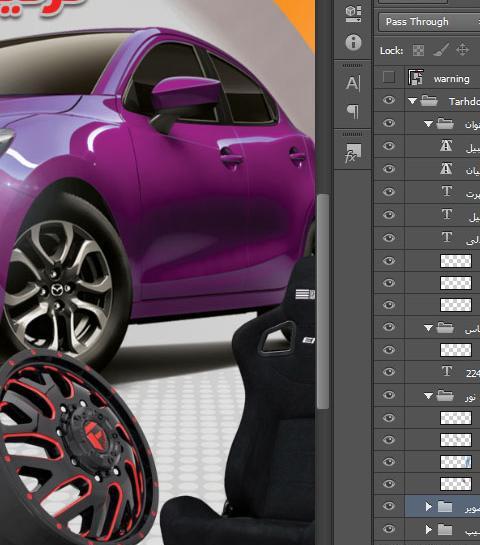Toggle the eye of the عنوان group
The height and width of the screenshot is (545, 480).
[x=389, y=123]
